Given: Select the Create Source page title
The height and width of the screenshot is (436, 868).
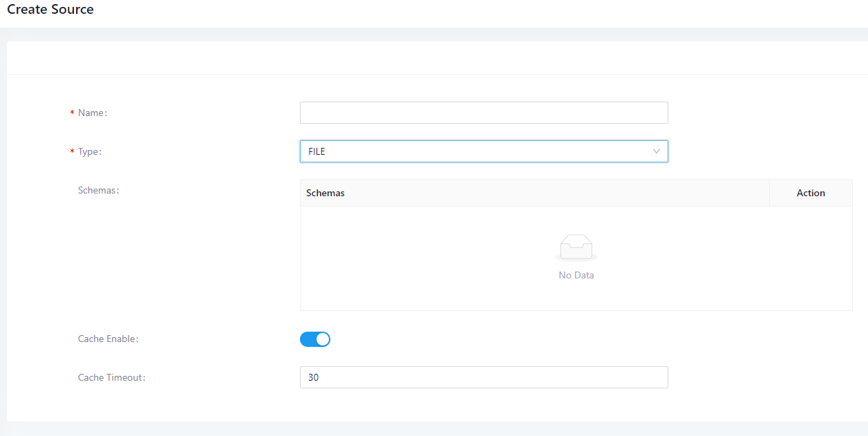Looking at the screenshot, I should [x=50, y=10].
